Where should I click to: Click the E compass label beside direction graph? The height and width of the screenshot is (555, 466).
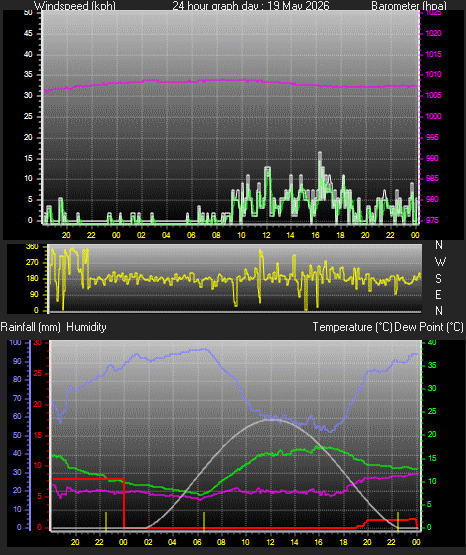click(x=438, y=294)
